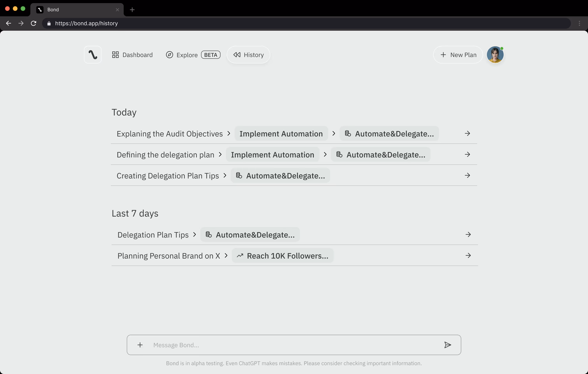
Task: Open the user profile avatar
Action: [x=495, y=55]
